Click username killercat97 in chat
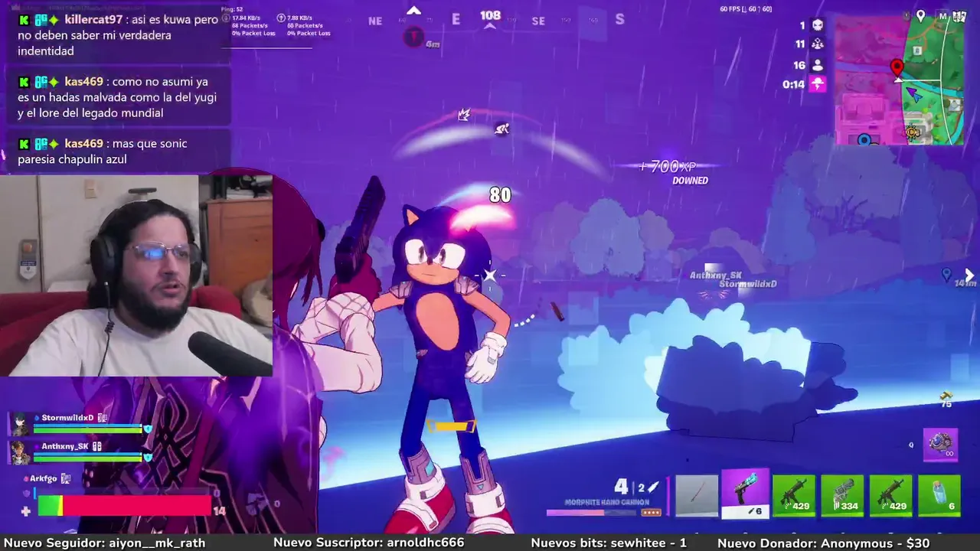 (x=93, y=20)
